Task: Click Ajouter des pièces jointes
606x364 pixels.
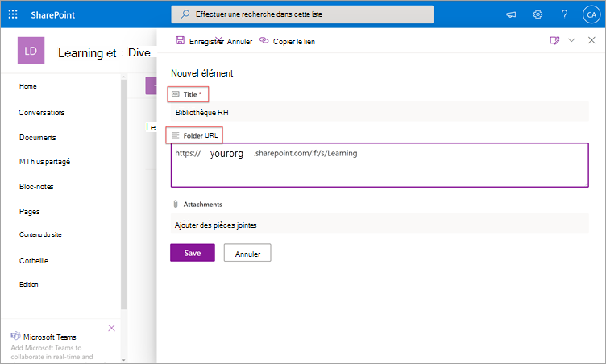Action: (380, 225)
